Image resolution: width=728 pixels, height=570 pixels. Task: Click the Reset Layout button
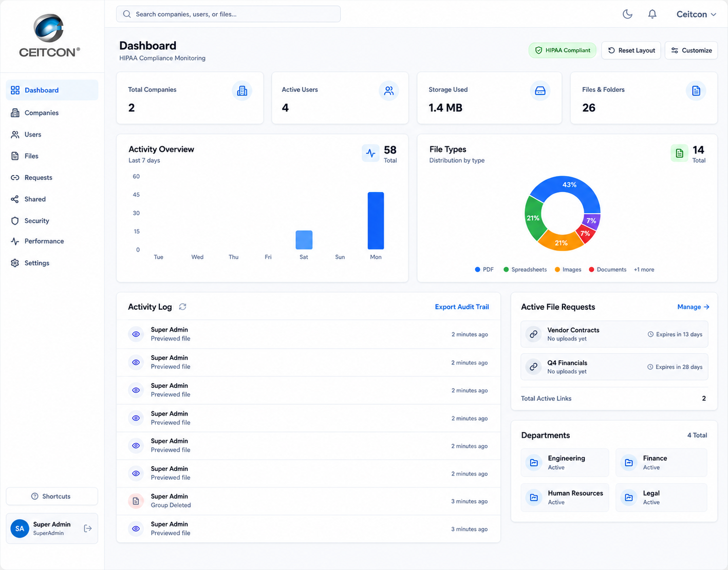(631, 50)
